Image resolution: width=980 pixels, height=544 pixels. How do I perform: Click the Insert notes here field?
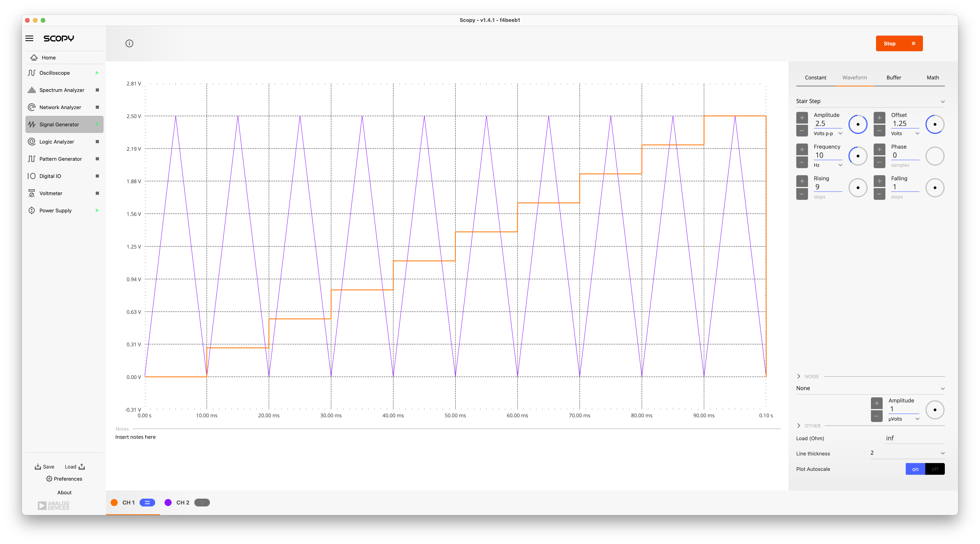135,437
